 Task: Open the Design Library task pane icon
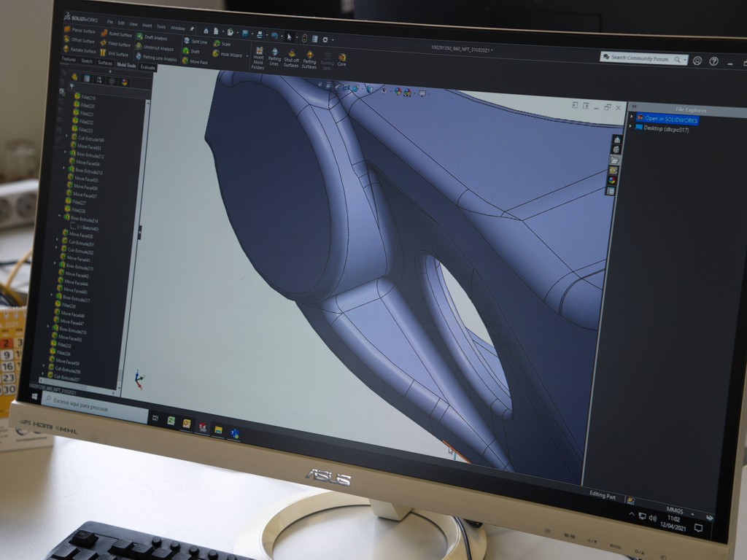[615, 149]
